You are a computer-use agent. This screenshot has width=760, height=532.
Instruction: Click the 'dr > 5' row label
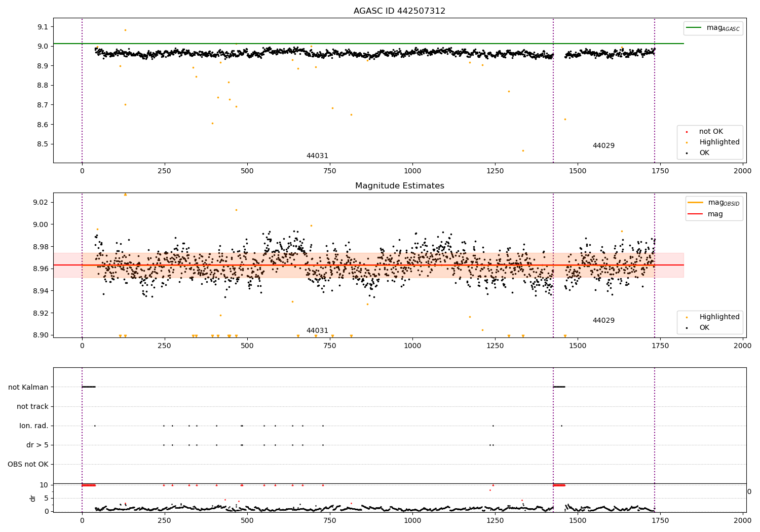pyautogui.click(x=37, y=445)
